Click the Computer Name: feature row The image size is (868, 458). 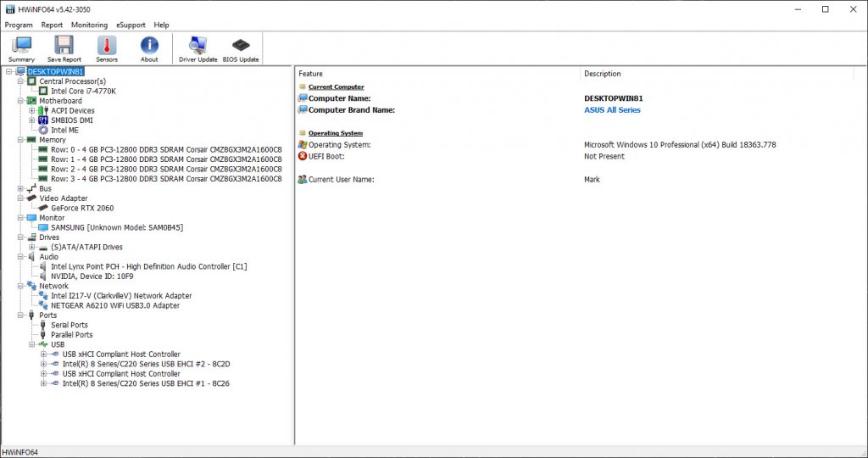[x=339, y=98]
